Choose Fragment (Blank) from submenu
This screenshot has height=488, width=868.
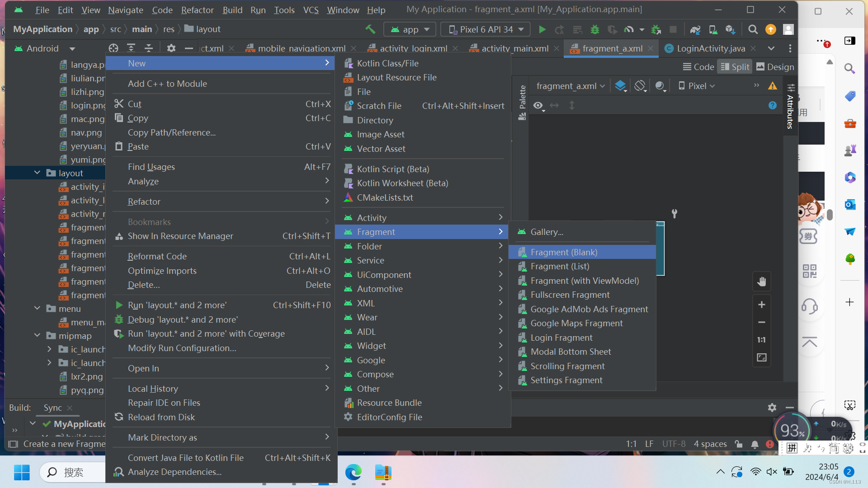[564, 252]
